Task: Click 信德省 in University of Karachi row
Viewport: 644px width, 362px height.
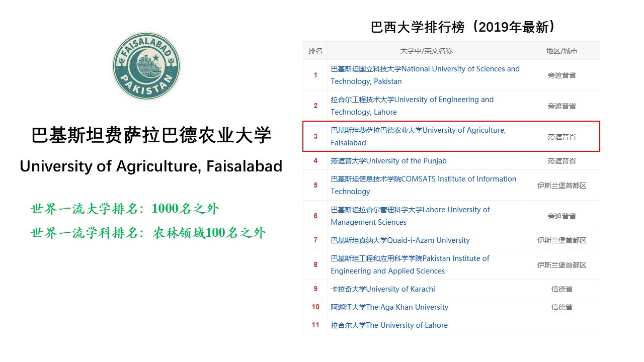Action: [x=562, y=289]
